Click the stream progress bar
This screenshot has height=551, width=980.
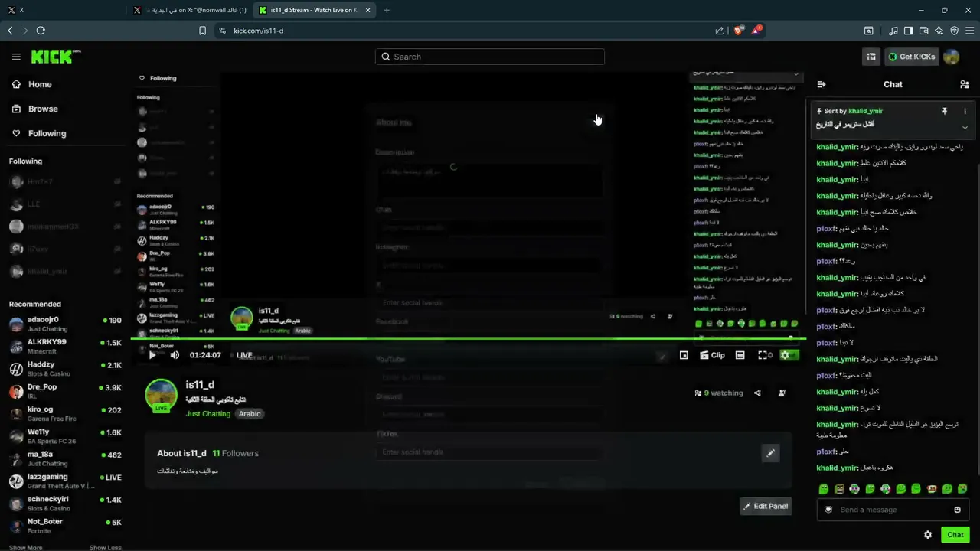click(x=469, y=338)
